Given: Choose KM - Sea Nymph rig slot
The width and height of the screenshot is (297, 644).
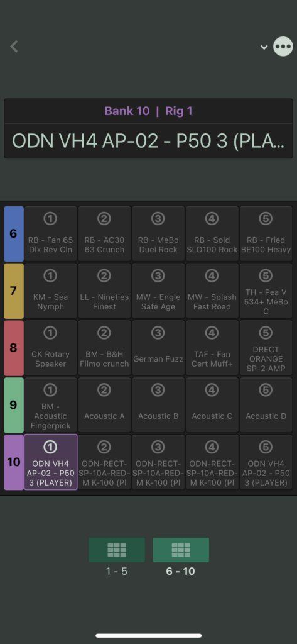Looking at the screenshot, I should click(x=50, y=291).
